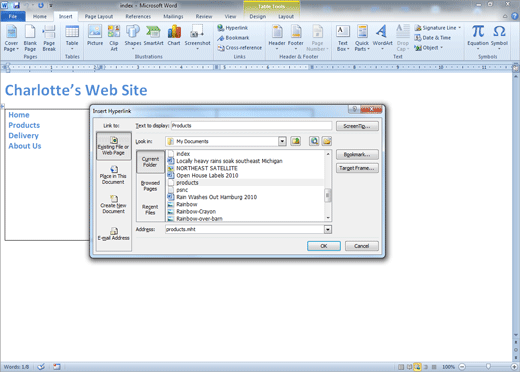520x372 pixels.
Task: Select E-mail Address link type
Action: (x=113, y=234)
